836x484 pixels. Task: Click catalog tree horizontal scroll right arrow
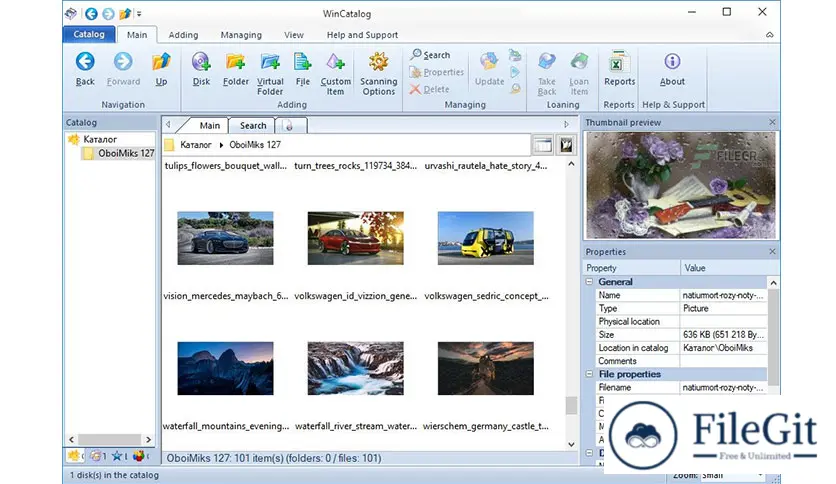[x=148, y=439]
